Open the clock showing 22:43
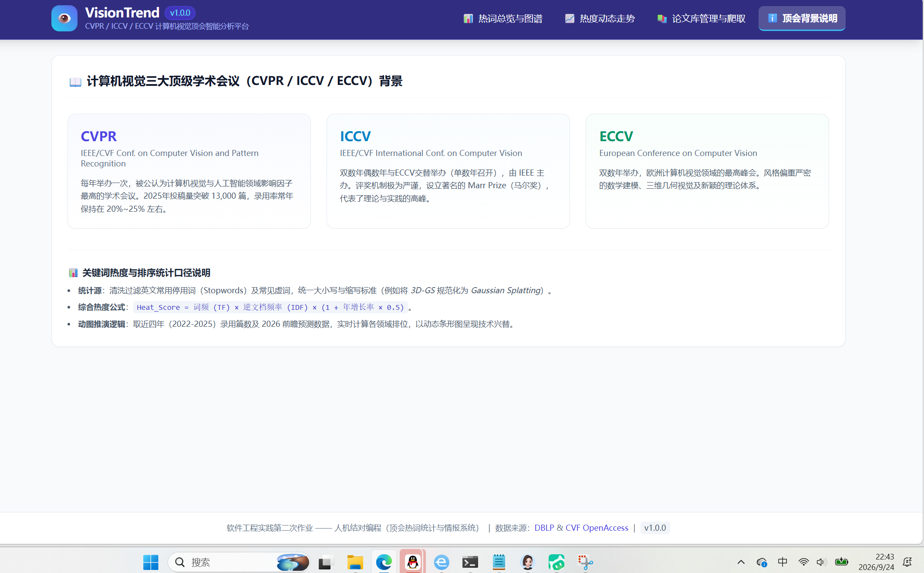Viewport: 924px width, 573px height. pos(876,562)
